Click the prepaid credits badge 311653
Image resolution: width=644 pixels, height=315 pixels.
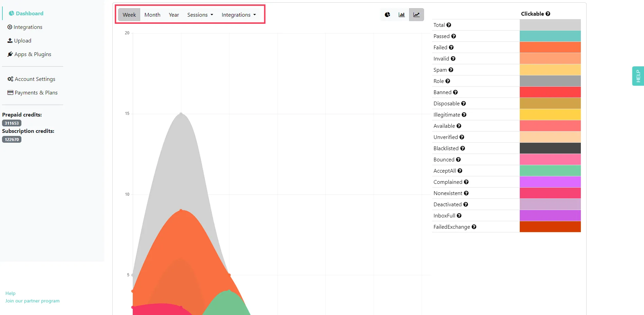pos(12,123)
